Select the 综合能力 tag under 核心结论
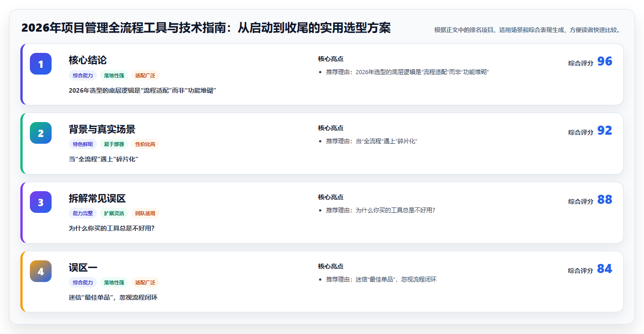Viewport: 644px width, 334px height. [x=83, y=75]
